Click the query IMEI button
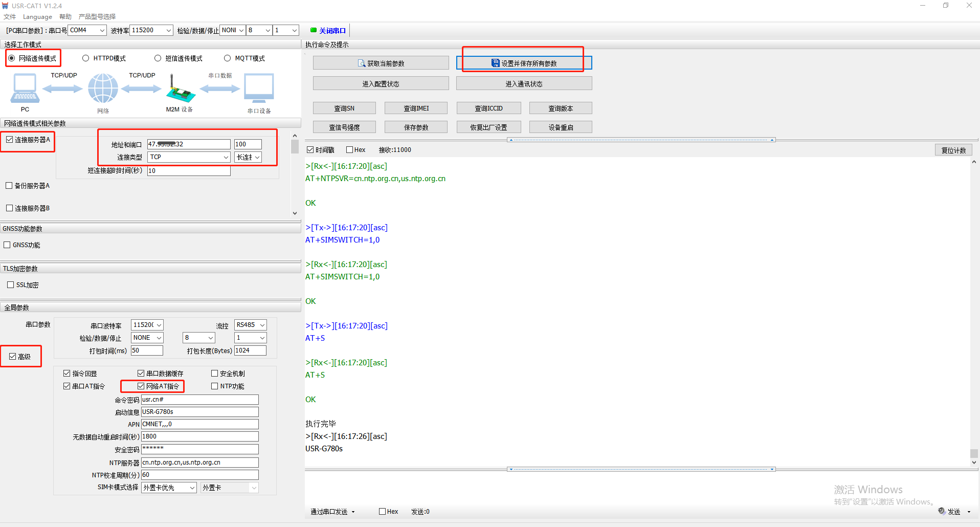 point(416,108)
